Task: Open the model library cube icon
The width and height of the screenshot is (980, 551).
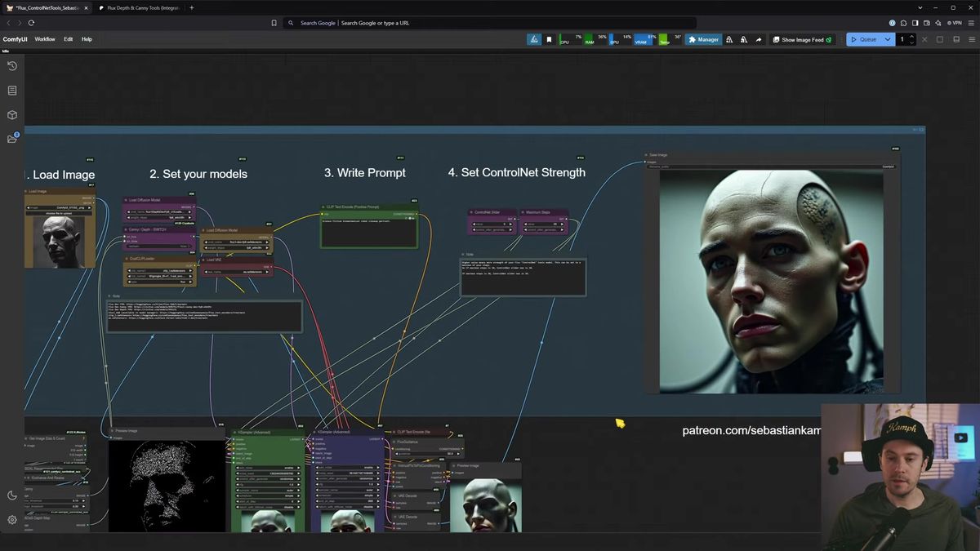Action: click(12, 115)
